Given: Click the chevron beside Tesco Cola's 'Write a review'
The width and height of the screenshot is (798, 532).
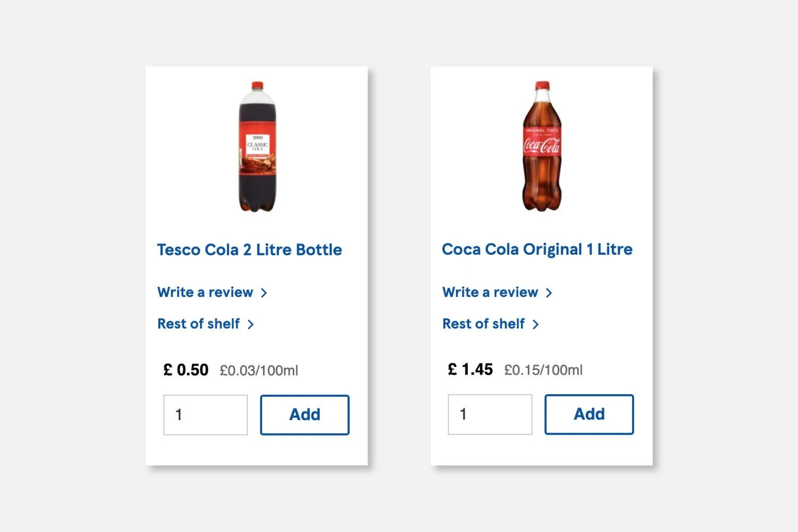Looking at the screenshot, I should click(264, 293).
